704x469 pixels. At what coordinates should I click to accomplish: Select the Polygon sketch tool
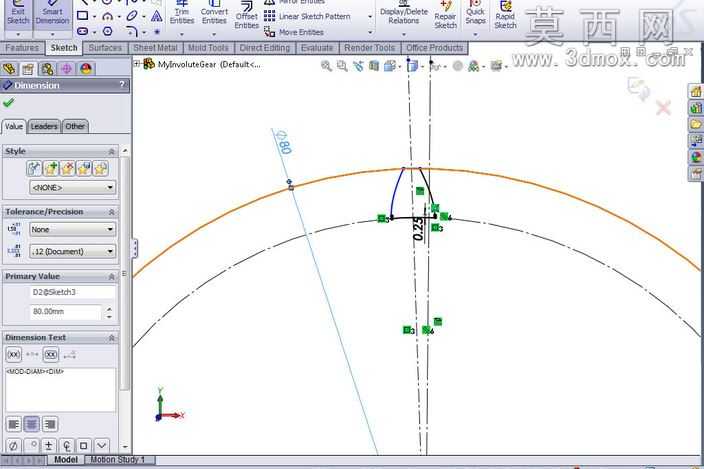click(107, 31)
